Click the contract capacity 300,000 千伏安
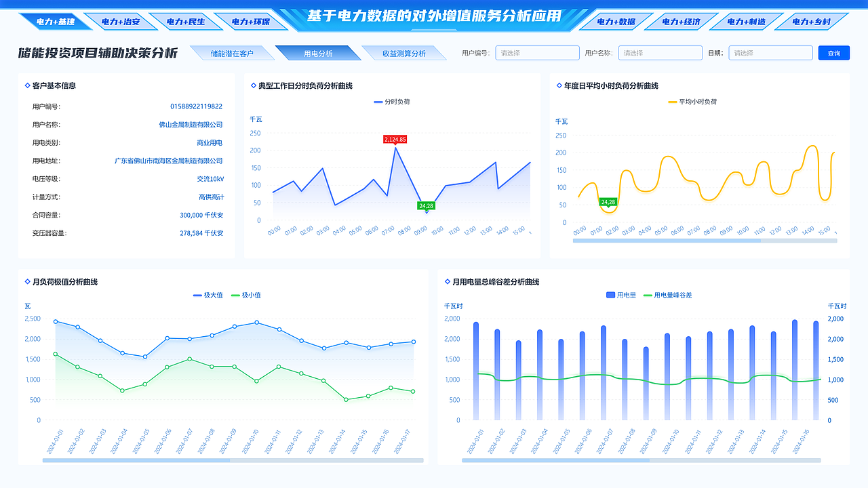The height and width of the screenshot is (488, 868). pos(201,216)
